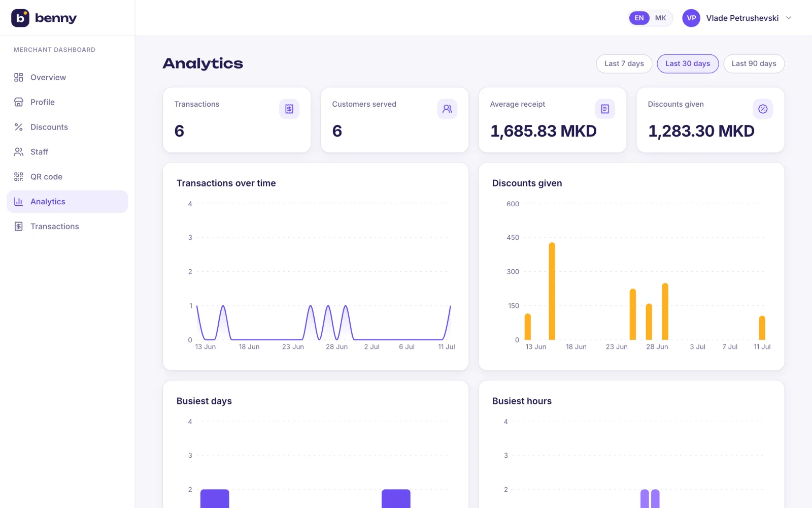Click the benny brand name link

click(x=56, y=18)
